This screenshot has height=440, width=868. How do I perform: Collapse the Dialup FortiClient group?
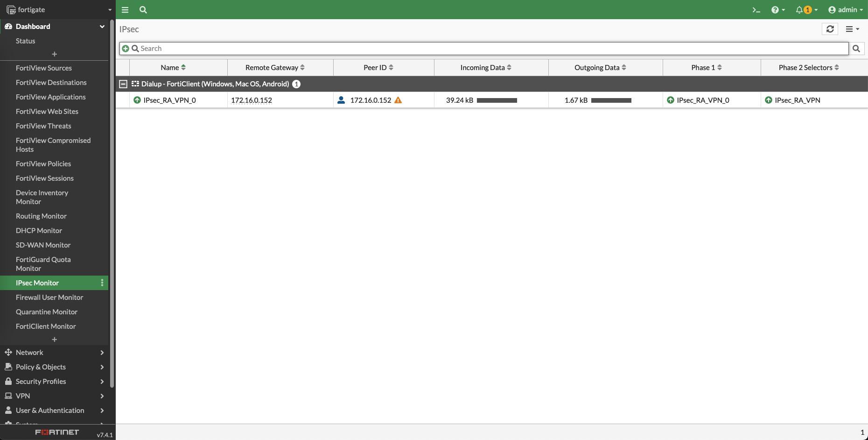point(123,84)
